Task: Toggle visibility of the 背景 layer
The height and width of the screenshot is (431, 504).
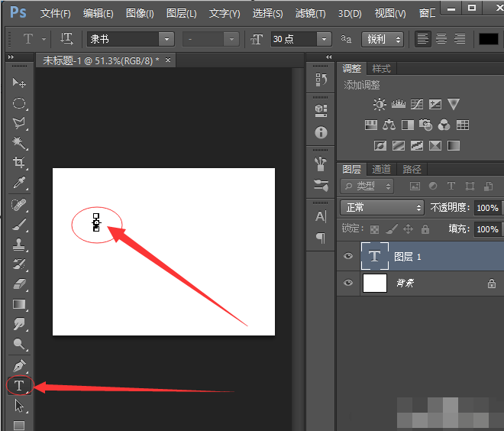Action: tap(348, 284)
